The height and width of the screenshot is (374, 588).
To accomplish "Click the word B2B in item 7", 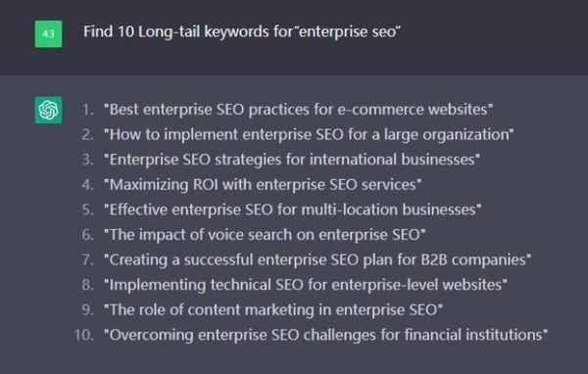I will pyautogui.click(x=434, y=260).
